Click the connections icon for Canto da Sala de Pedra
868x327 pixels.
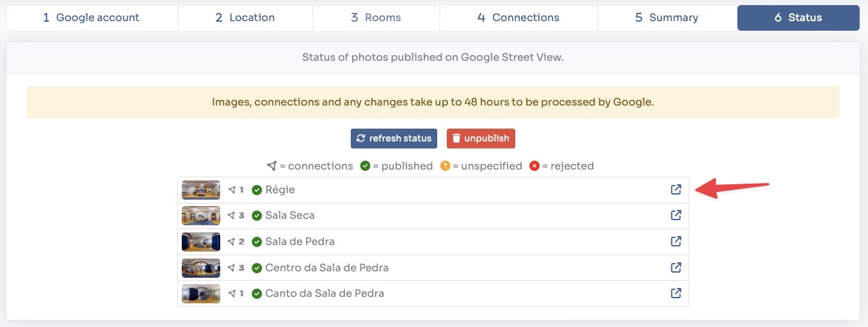click(232, 294)
